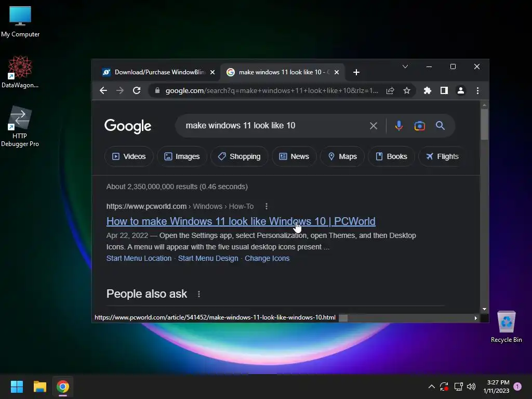Open the Chrome three-dot menu
Viewport: 532px width, 399px height.
point(478,90)
